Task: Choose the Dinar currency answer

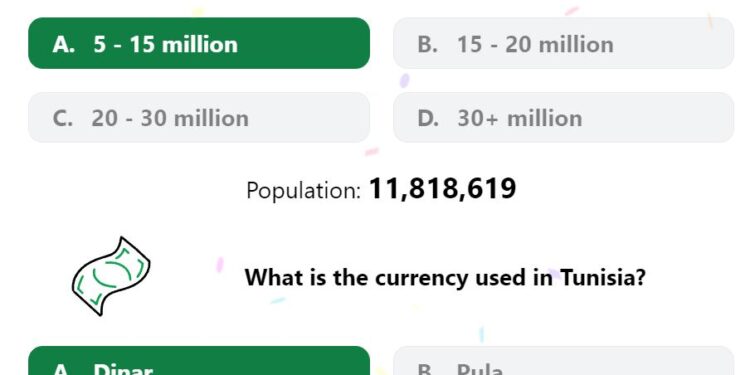Action: pyautogui.click(x=199, y=361)
